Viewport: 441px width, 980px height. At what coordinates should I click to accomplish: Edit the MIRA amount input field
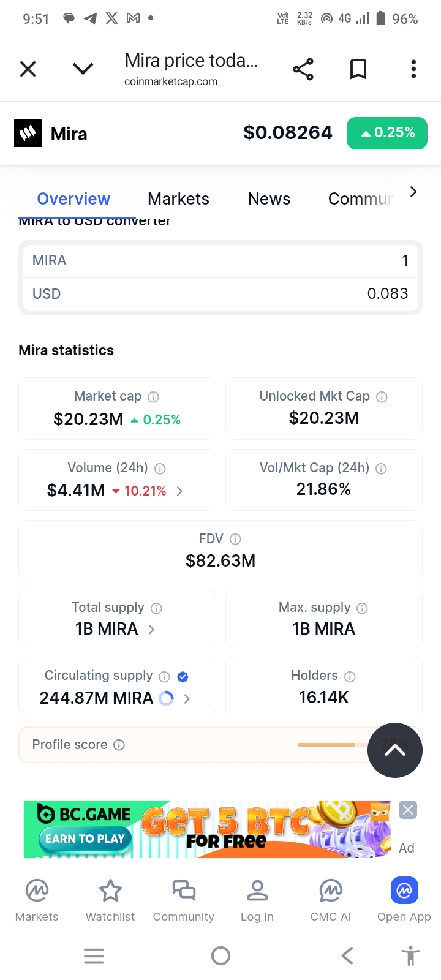pyautogui.click(x=221, y=261)
